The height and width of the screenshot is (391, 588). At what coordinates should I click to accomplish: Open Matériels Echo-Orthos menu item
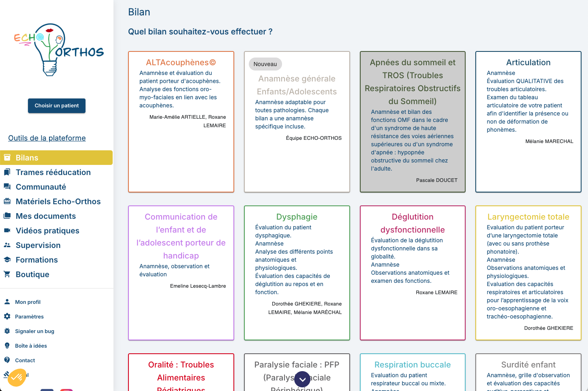(58, 201)
